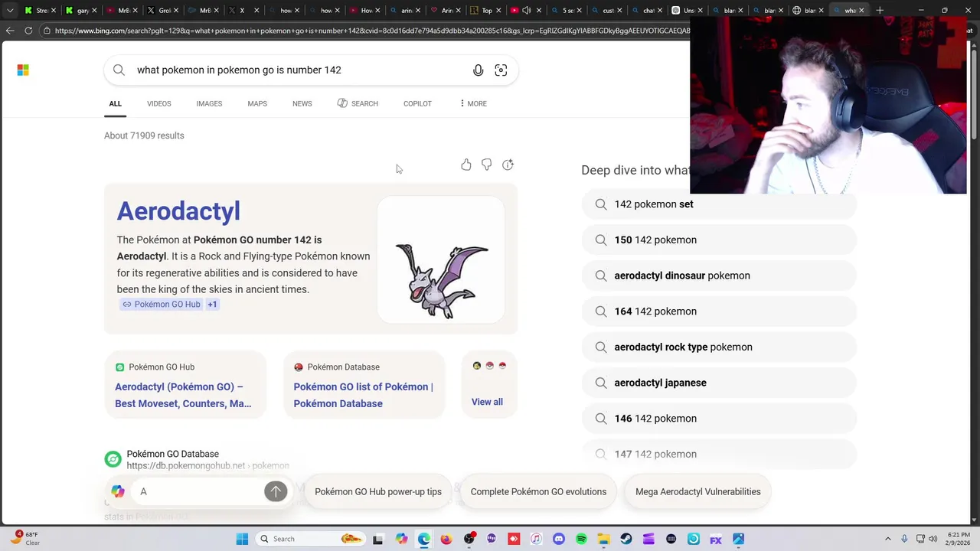
Task: Click View all sources
Action: coord(487,402)
